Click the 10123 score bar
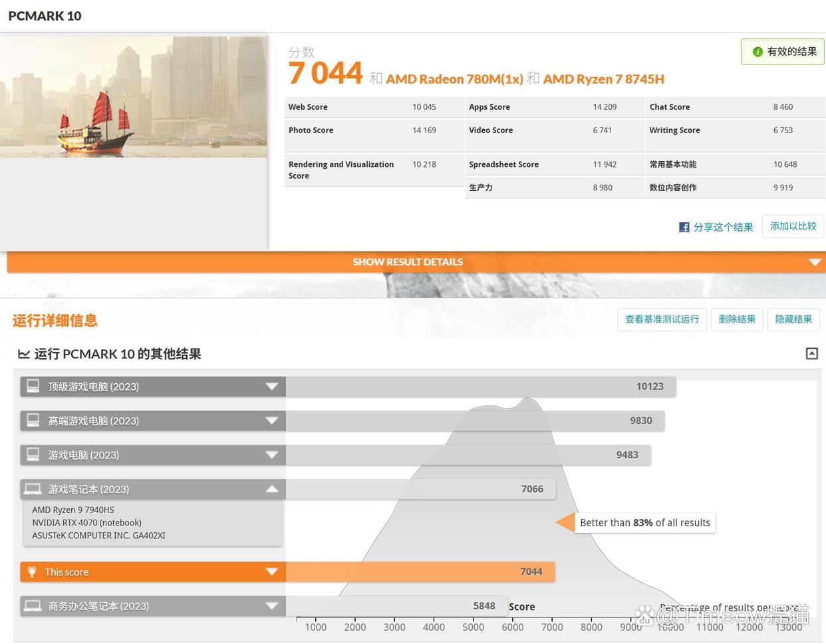 click(x=481, y=387)
